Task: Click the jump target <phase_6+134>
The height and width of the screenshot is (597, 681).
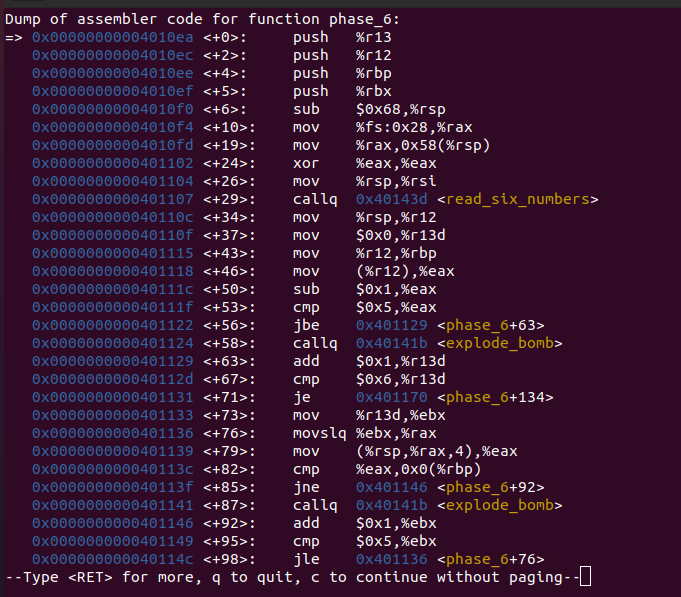Action: click(495, 398)
